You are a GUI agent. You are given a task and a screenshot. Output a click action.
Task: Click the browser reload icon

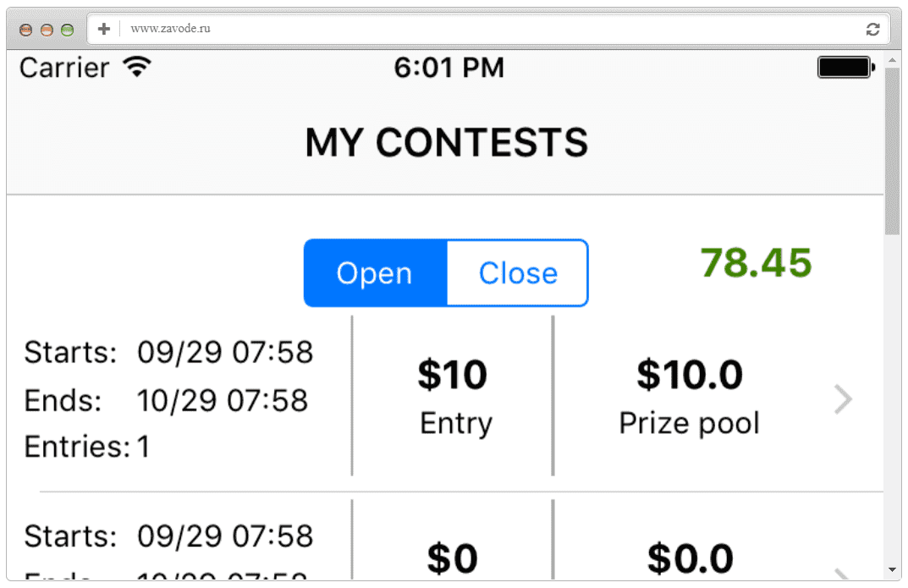(872, 29)
